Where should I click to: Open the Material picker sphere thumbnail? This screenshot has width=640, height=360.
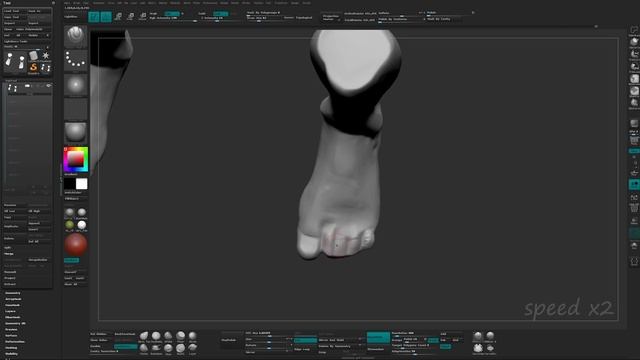click(x=76, y=133)
